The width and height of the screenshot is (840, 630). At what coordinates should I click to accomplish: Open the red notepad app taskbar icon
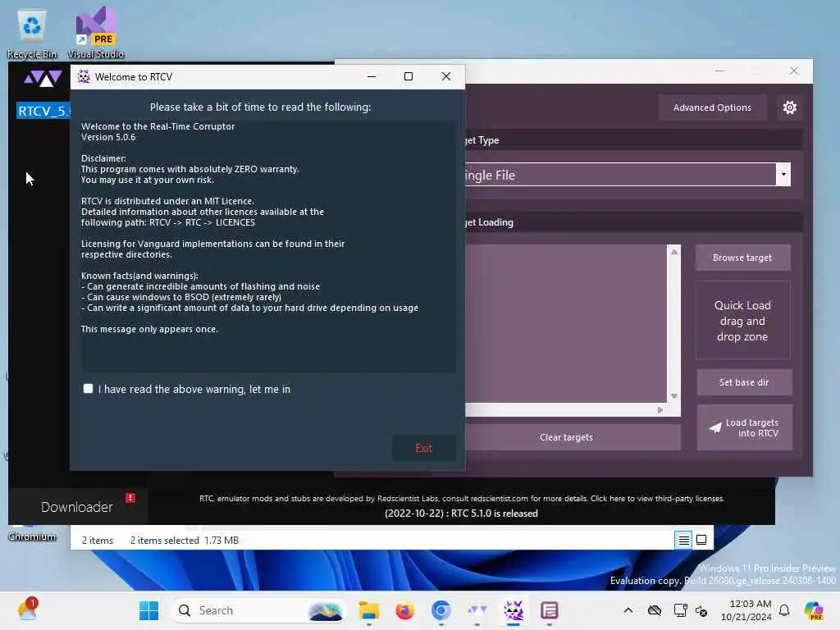click(550, 610)
